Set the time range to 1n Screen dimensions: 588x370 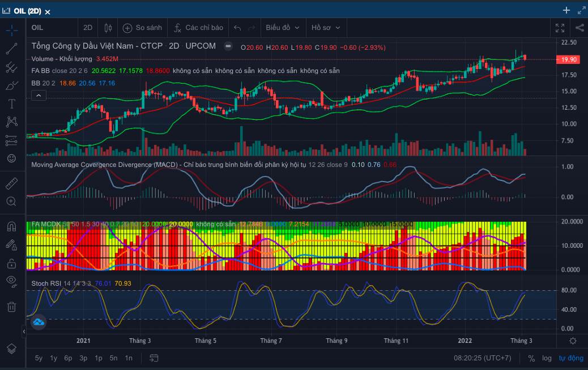click(129, 358)
